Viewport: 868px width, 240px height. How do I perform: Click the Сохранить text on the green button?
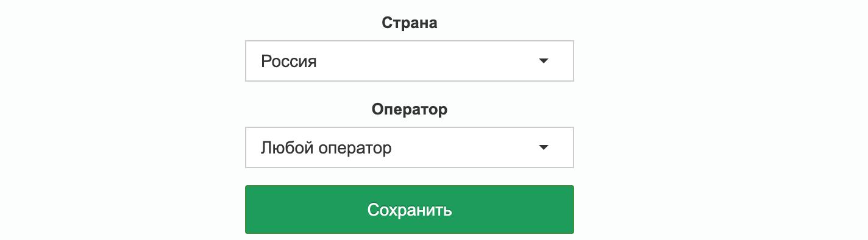tap(410, 210)
